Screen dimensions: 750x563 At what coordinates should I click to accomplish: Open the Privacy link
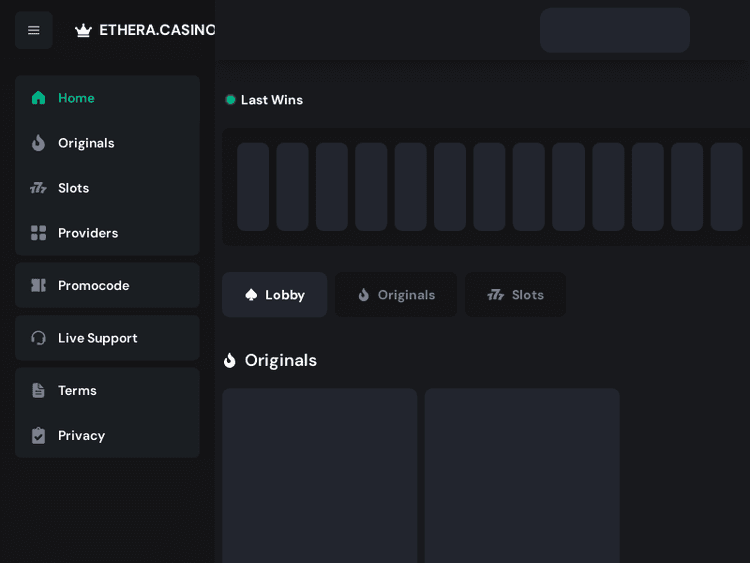pos(107,435)
